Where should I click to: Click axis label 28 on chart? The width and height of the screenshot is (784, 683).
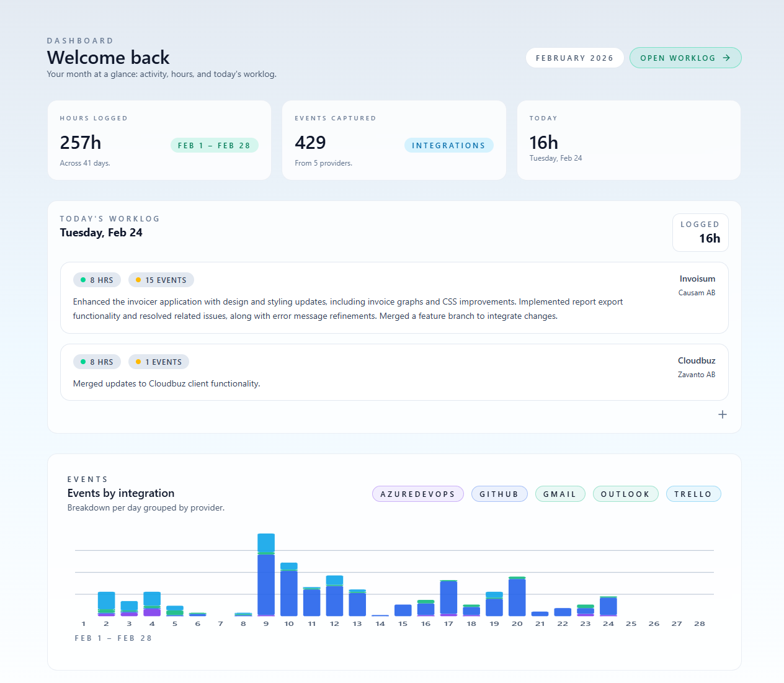tap(700, 624)
